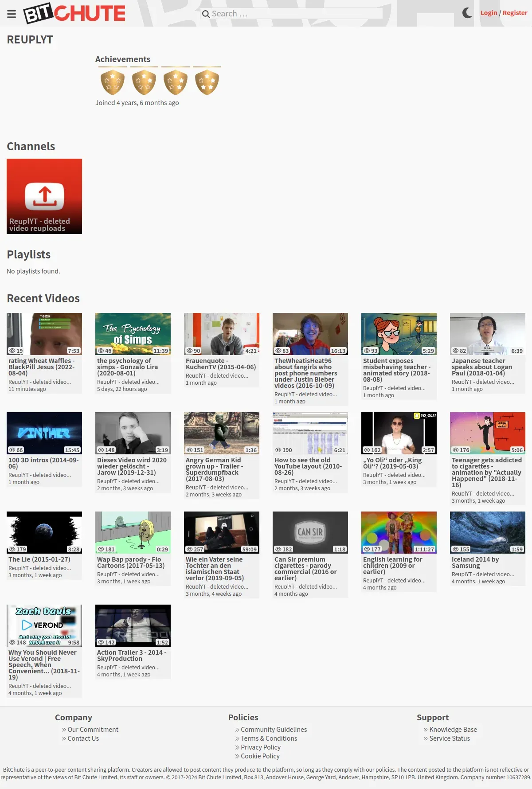Open The Psychology of Simps thumbnail
This screenshot has width=532, height=789.
pos(133,334)
